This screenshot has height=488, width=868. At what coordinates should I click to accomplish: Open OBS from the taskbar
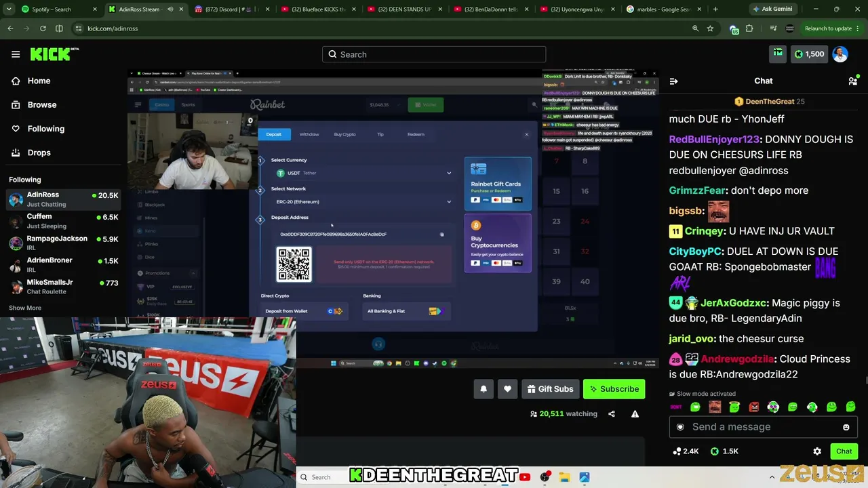coord(545,477)
